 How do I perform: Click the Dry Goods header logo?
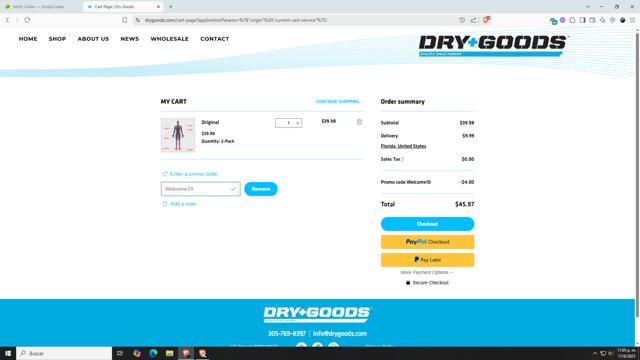493,45
